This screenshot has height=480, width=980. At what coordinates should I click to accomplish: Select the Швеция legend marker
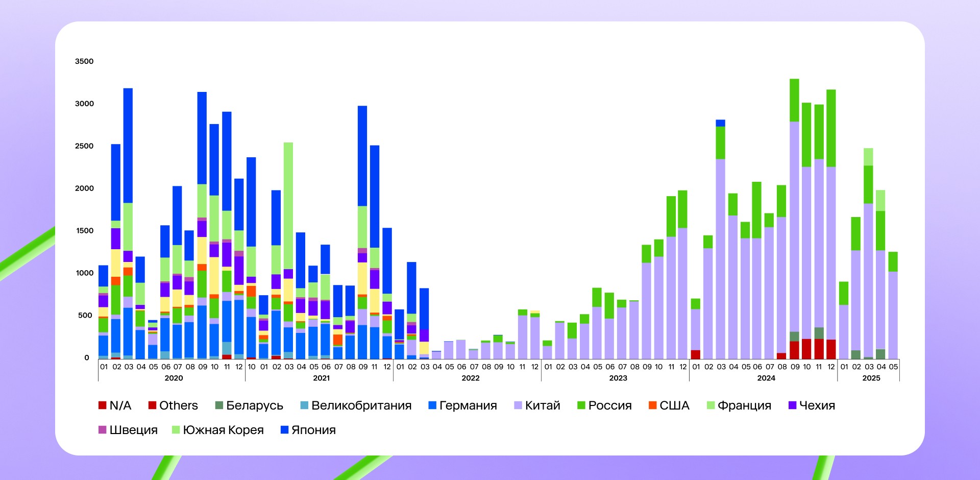[102, 430]
